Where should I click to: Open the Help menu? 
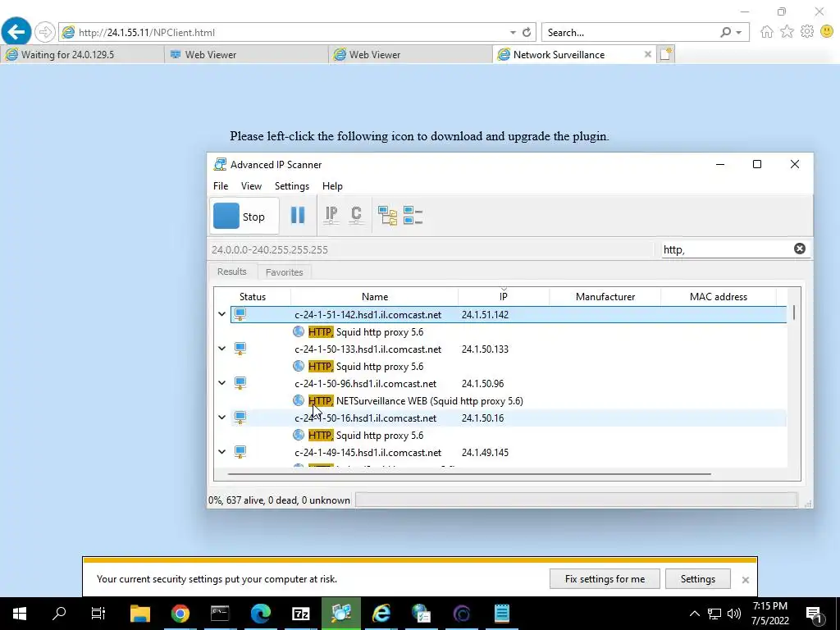332,186
